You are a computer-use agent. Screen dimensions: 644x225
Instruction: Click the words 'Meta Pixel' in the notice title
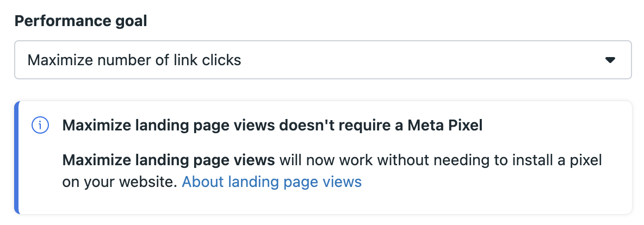[445, 126]
